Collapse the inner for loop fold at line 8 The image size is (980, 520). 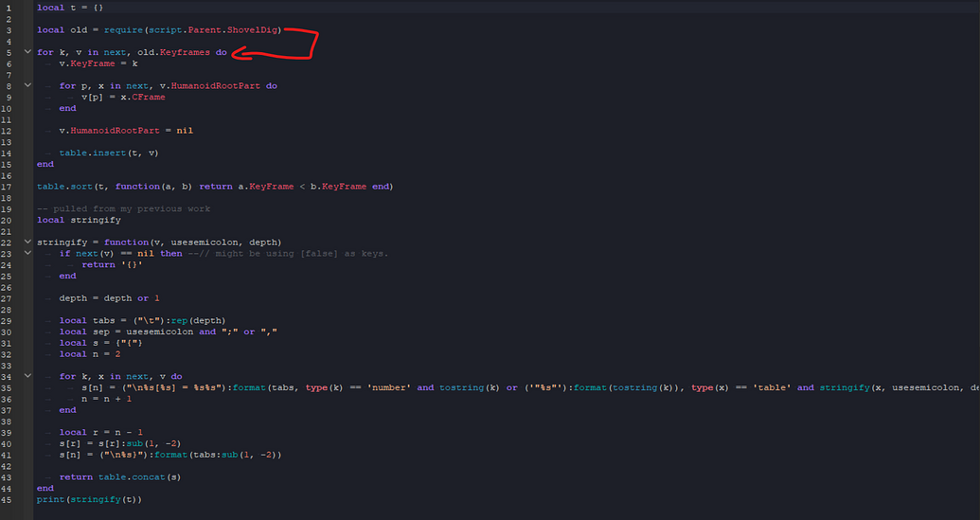click(x=27, y=85)
